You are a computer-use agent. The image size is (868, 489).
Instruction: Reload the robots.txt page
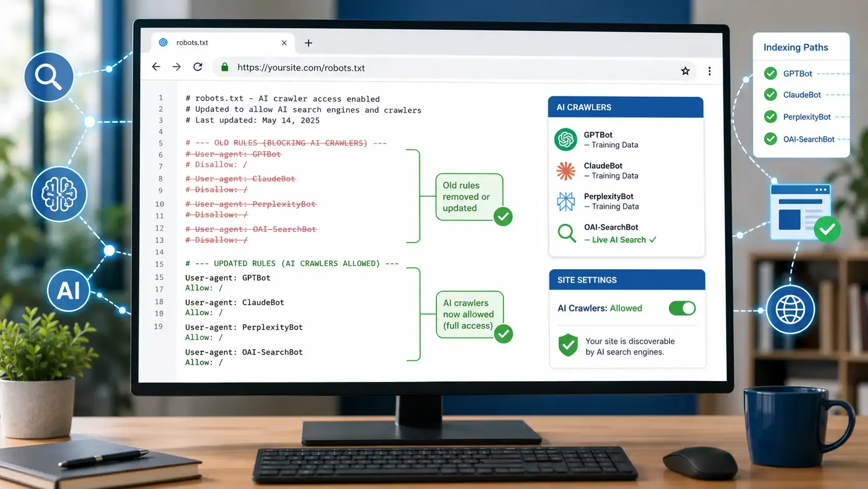click(x=198, y=67)
